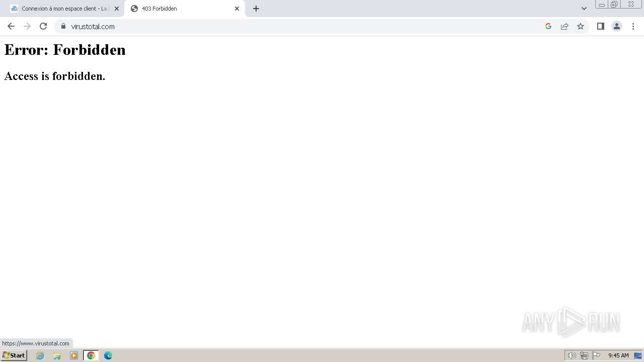Select the Chrome taskbar button

point(91,355)
